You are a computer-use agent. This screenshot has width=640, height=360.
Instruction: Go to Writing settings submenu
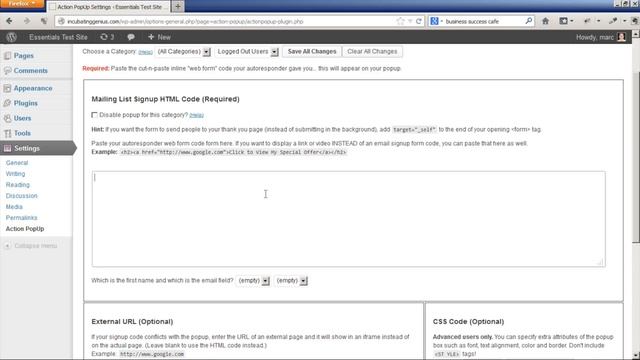pyautogui.click(x=15, y=174)
